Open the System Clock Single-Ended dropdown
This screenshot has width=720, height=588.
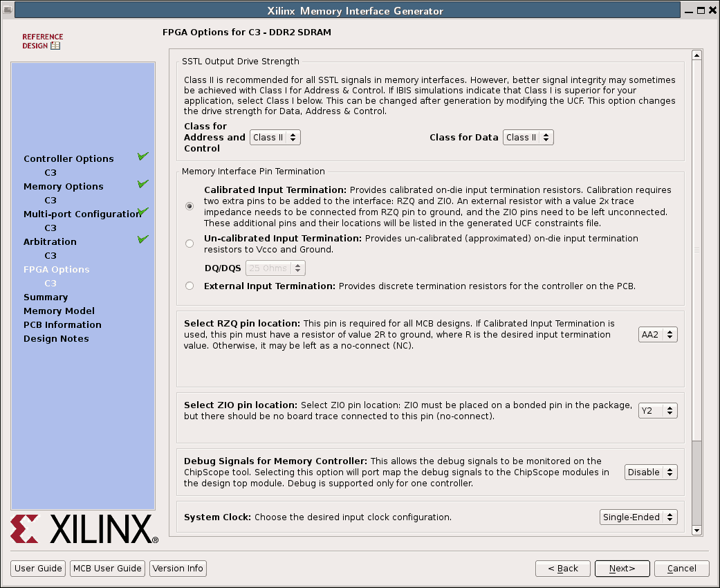pos(638,517)
